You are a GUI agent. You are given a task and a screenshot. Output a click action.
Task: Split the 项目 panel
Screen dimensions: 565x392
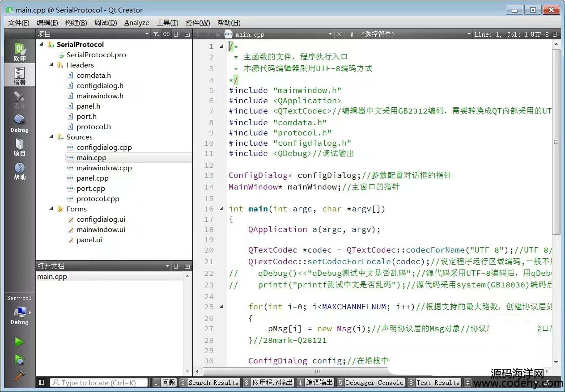pyautogui.click(x=177, y=34)
